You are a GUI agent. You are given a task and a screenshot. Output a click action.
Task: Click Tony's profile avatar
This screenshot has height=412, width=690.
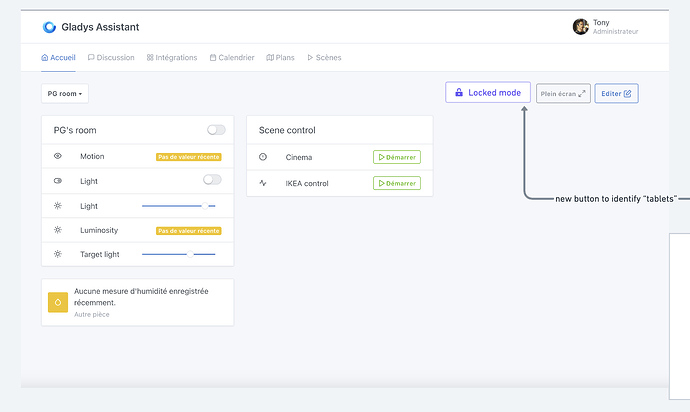(580, 27)
